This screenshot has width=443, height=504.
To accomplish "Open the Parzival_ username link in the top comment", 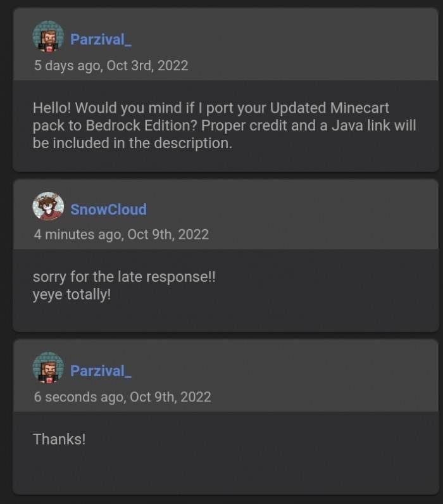I will click(101, 39).
